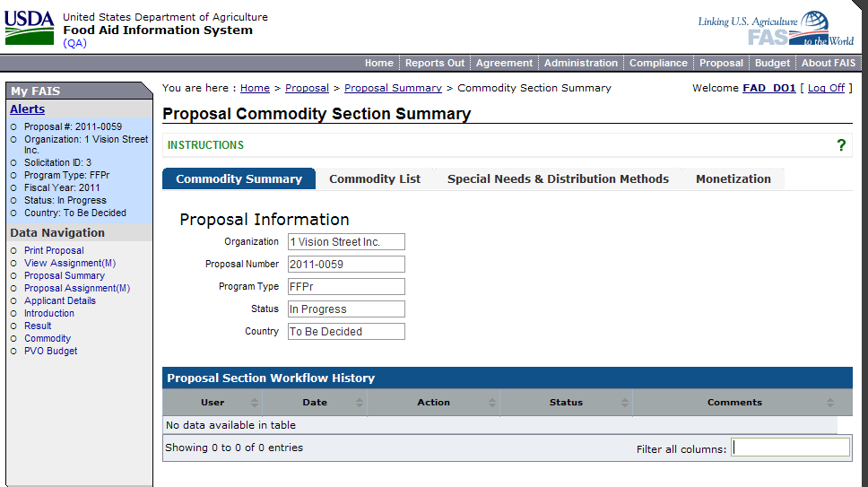
Task: Click the FAS Linking U.S. Agriculture logo
Action: [x=776, y=29]
